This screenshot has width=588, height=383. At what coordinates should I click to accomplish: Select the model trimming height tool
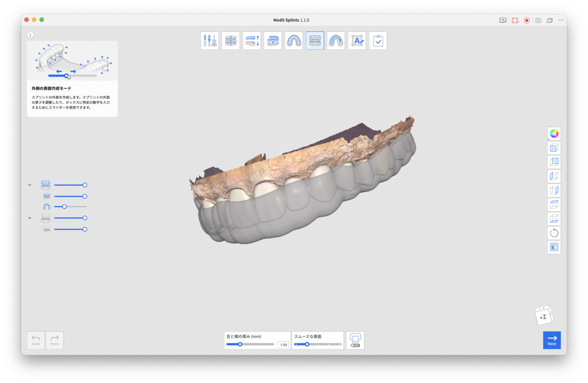click(x=251, y=40)
